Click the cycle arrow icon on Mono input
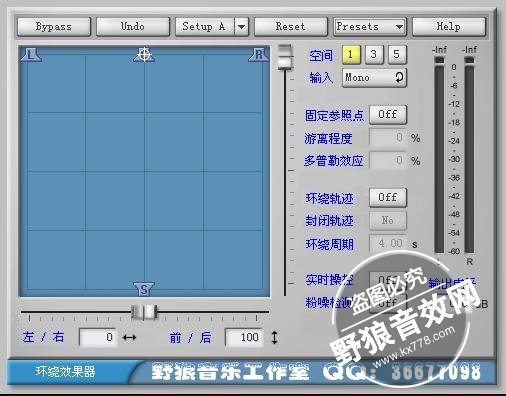Viewport: 506px width, 396px height. click(x=399, y=78)
